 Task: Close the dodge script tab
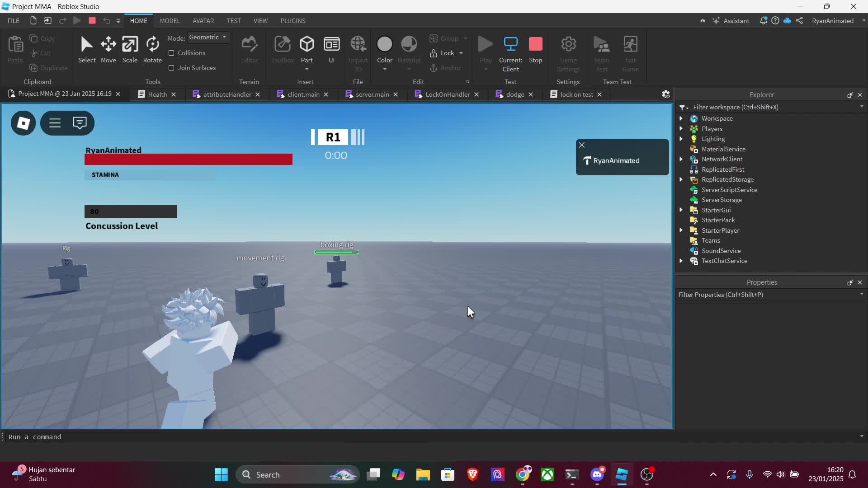(x=531, y=94)
